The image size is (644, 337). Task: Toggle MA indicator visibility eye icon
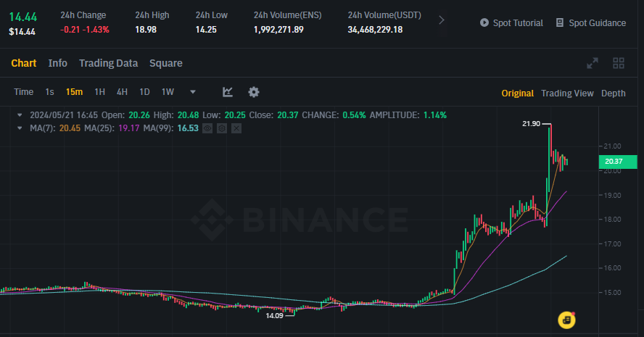(x=207, y=128)
